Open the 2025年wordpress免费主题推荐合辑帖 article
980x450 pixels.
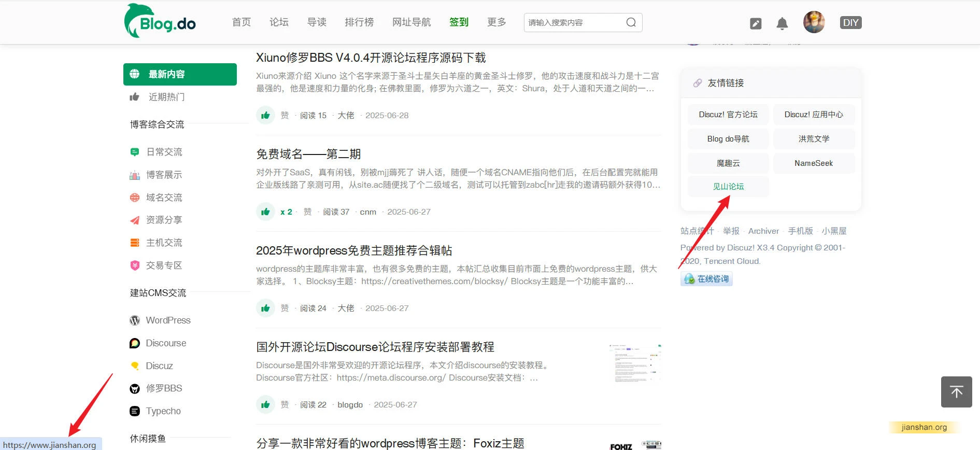pyautogui.click(x=354, y=250)
